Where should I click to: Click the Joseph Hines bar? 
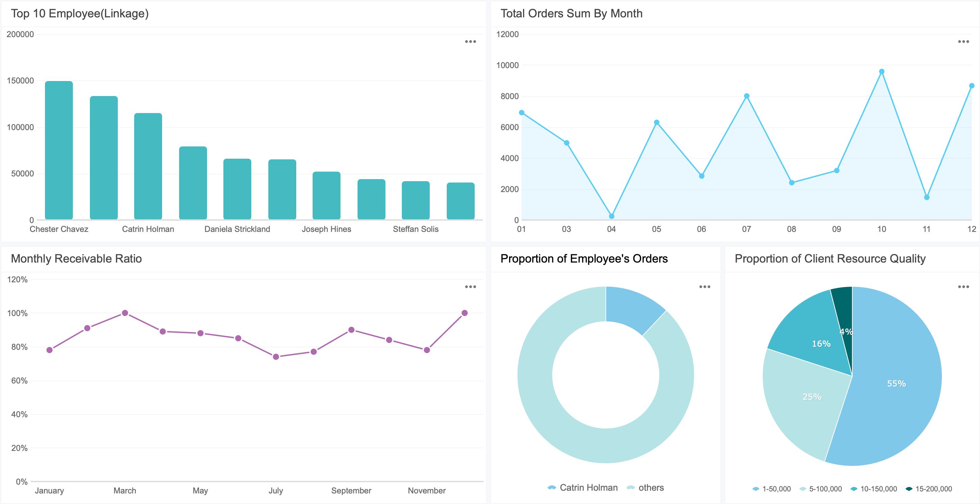point(327,195)
